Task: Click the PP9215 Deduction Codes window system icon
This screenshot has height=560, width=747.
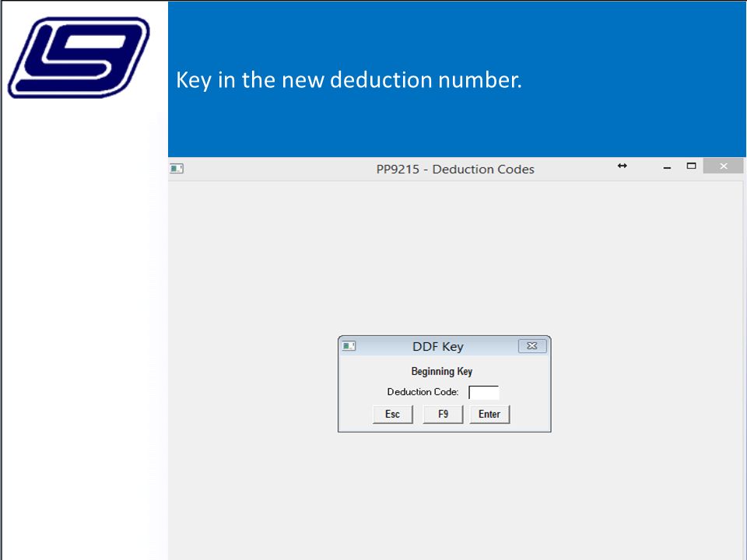Action: (177, 169)
